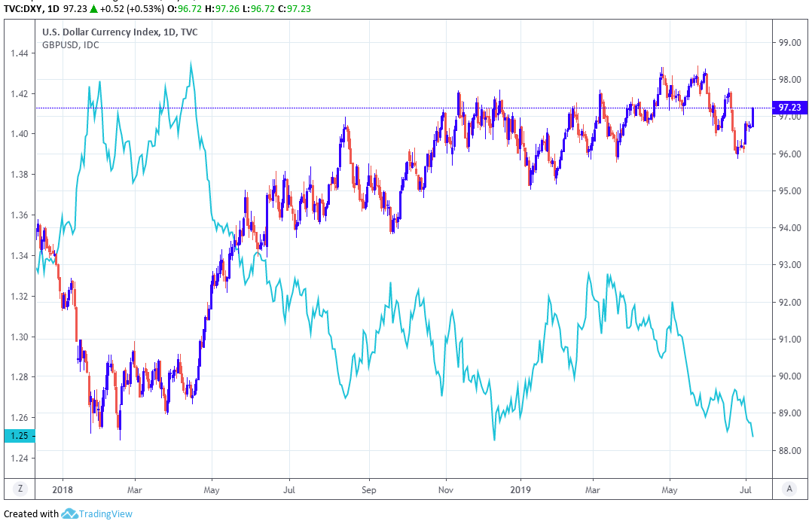Click the green up-arrow price change indicator
The height and width of the screenshot is (521, 812).
tap(93, 8)
